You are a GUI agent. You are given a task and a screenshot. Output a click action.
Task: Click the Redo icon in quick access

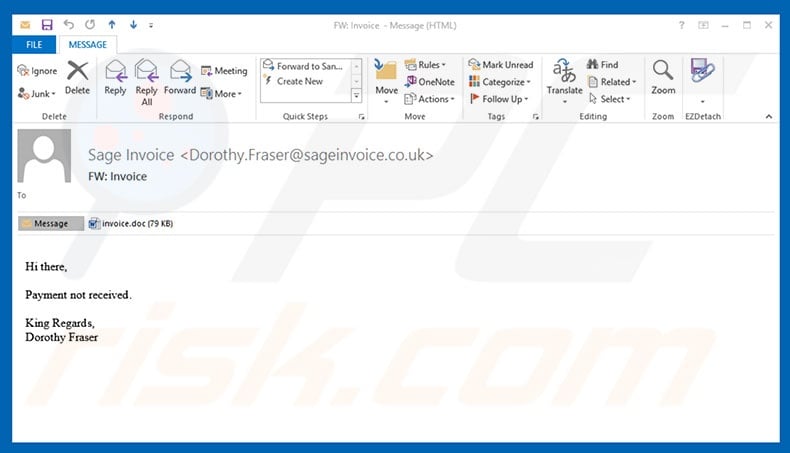[90, 25]
